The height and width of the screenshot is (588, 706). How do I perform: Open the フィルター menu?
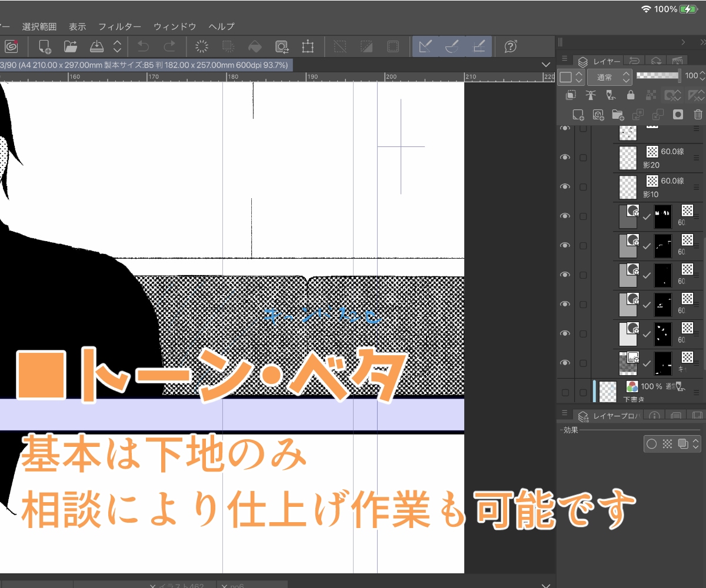(x=119, y=26)
